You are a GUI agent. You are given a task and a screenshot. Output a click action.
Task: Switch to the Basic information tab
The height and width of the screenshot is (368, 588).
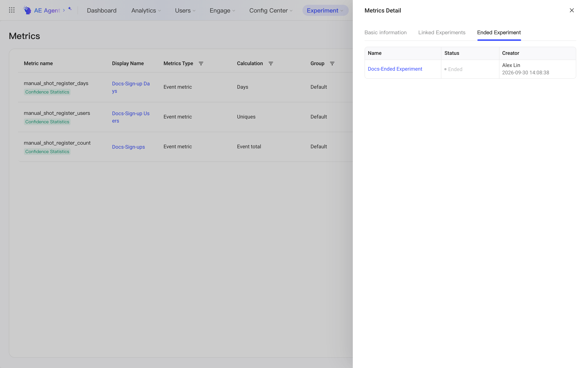[x=385, y=33]
